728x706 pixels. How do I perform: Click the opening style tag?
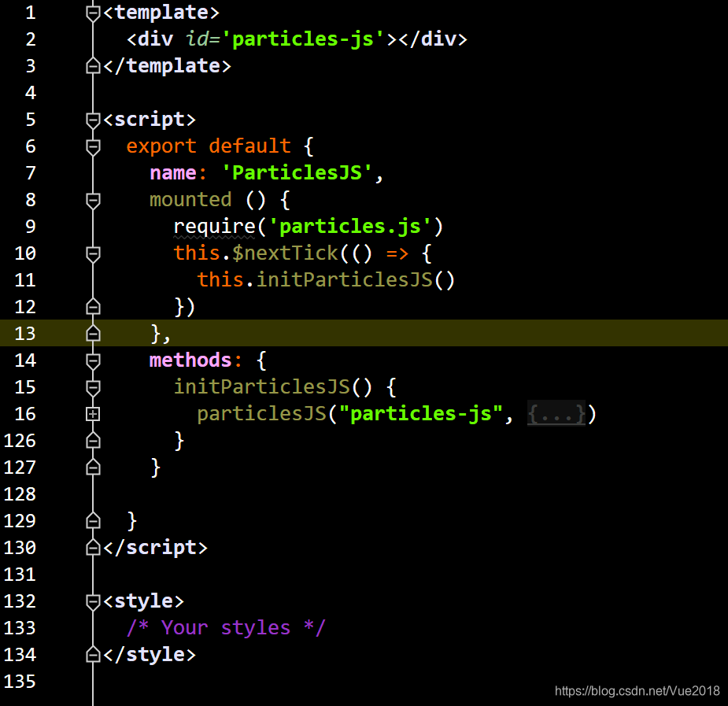(143, 601)
